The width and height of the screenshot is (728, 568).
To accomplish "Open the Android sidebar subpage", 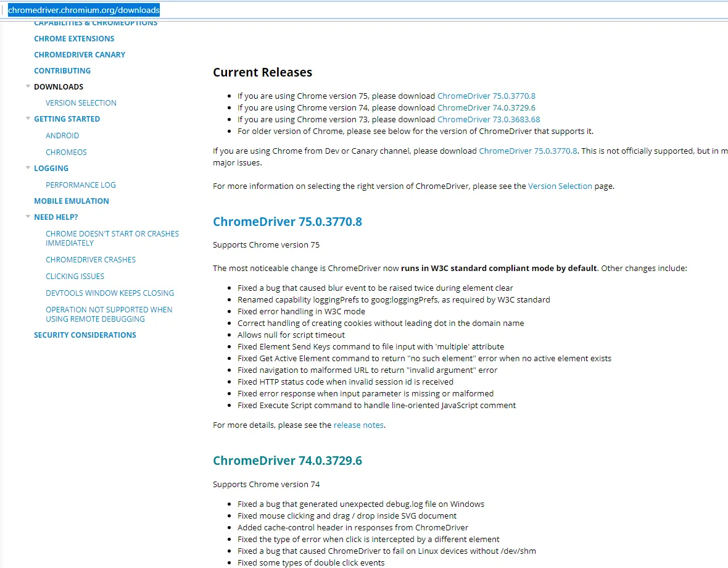I will point(62,136).
